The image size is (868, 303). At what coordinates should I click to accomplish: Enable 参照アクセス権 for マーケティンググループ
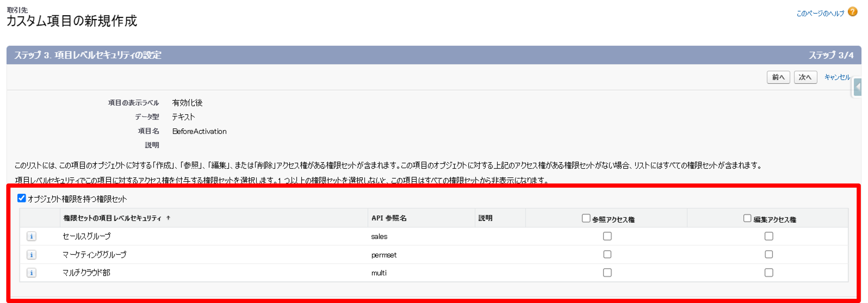pos(607,254)
